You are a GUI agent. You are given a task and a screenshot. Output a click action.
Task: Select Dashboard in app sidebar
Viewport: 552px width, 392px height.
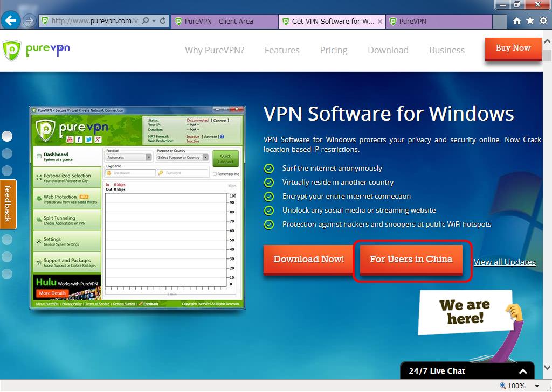pos(67,157)
